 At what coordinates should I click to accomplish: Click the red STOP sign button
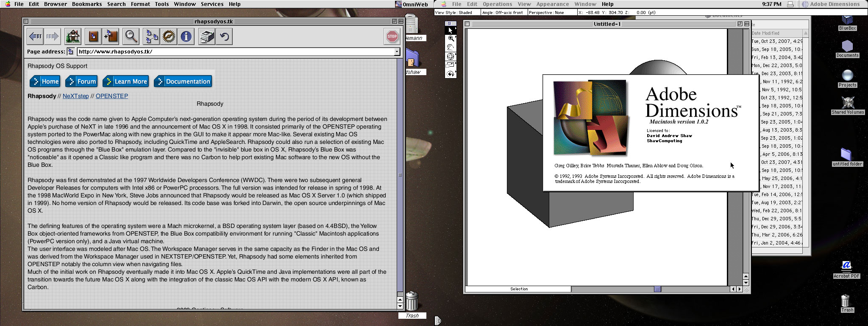(x=392, y=37)
